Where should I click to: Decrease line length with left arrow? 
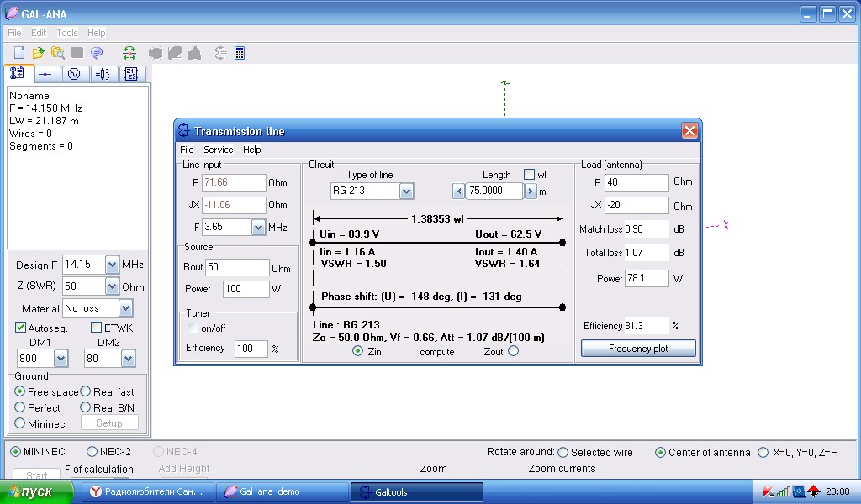pyautogui.click(x=458, y=191)
